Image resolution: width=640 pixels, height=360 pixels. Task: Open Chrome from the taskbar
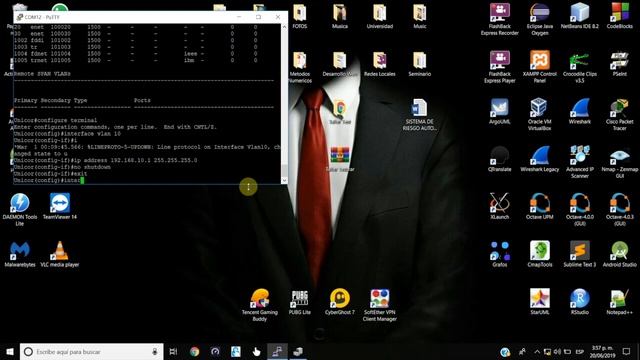coord(195,351)
